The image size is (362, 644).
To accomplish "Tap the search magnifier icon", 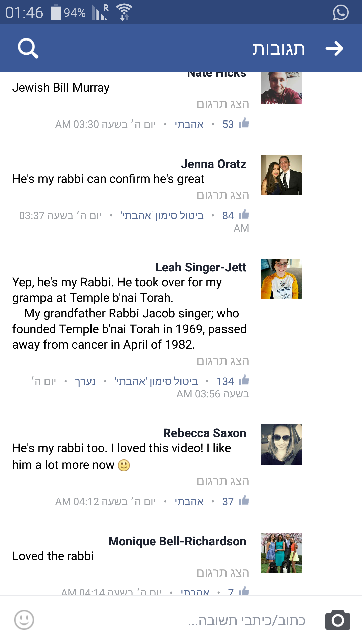I will (x=28, y=48).
